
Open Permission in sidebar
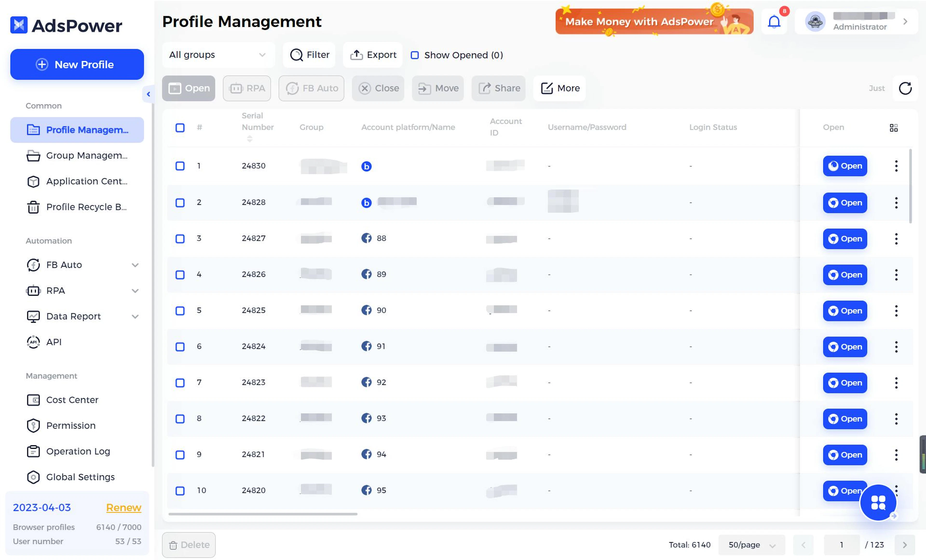click(x=77, y=425)
